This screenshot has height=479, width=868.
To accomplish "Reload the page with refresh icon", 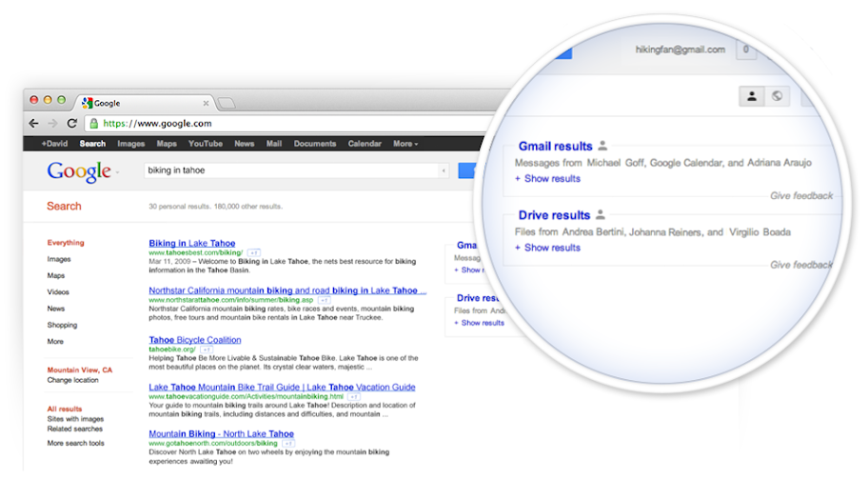I will [71, 123].
